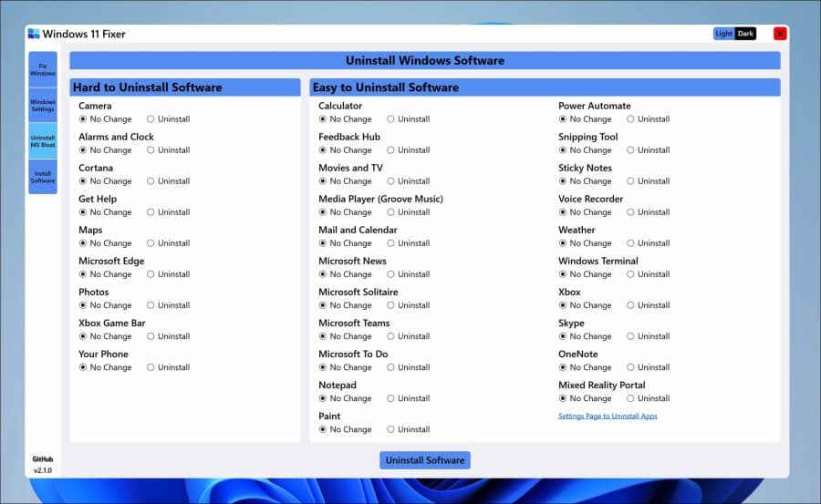Viewport: 821px width, 504px height.
Task: Select Uninstall for Voice Recorder
Action: tap(649, 212)
